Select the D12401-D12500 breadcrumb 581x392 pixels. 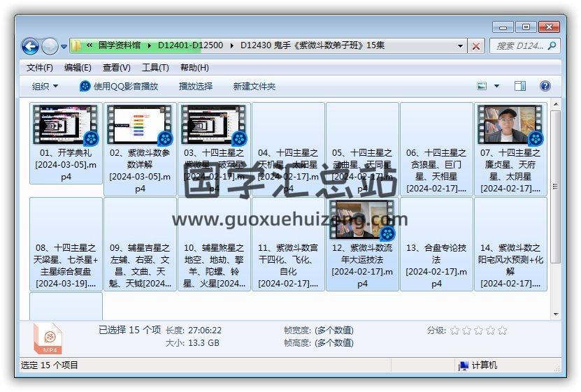click(x=190, y=45)
